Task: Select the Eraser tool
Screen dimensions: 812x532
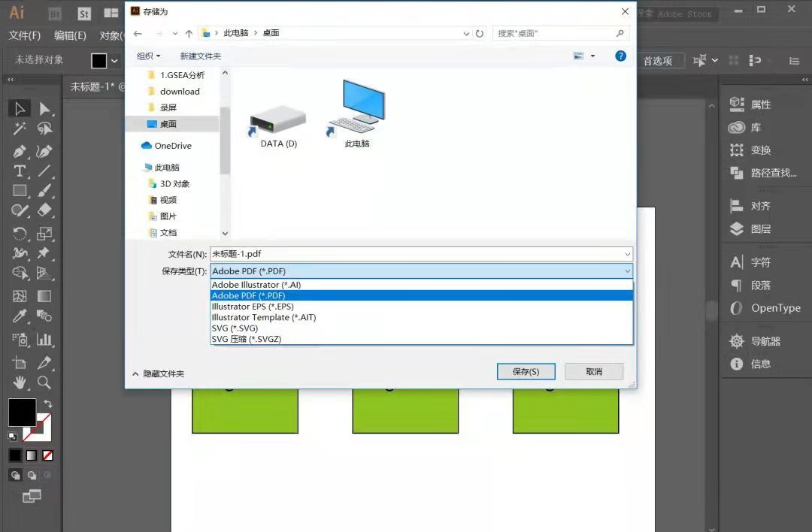Action: click(x=44, y=210)
